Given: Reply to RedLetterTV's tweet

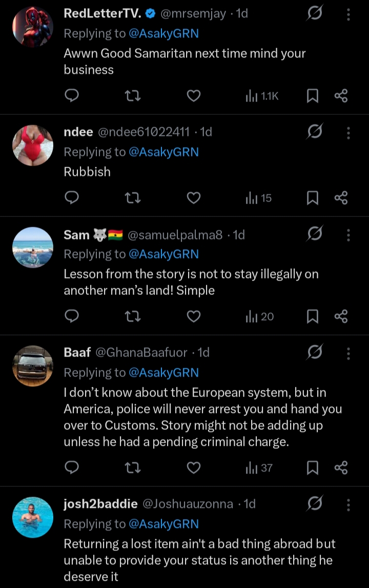Looking at the screenshot, I should click(72, 95).
